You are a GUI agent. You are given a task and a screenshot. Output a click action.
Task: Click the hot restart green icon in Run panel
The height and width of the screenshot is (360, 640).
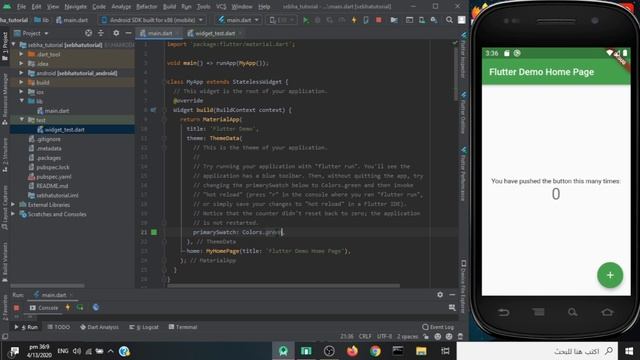click(x=80, y=307)
